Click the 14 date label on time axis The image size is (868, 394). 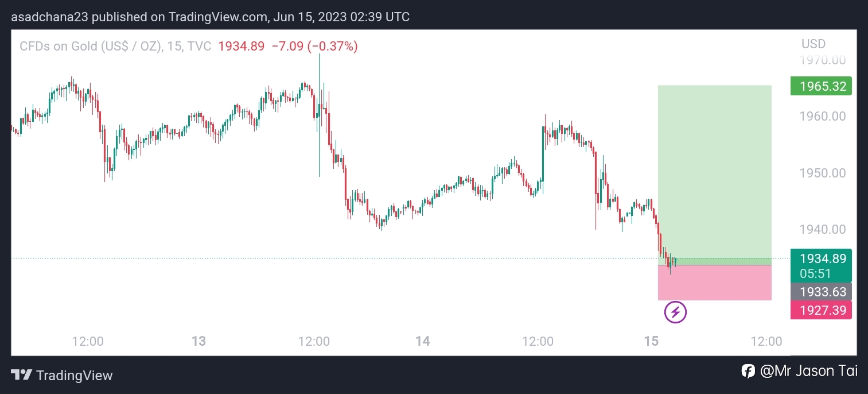(423, 342)
